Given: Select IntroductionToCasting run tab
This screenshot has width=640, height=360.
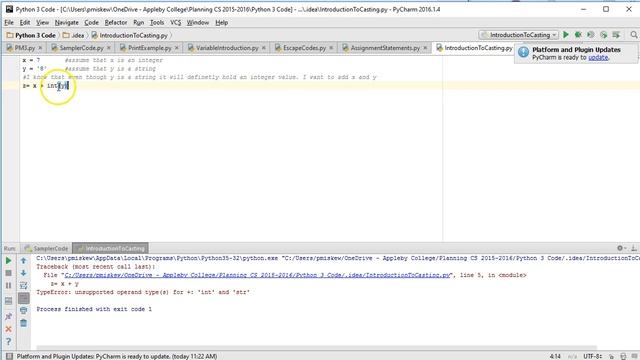Looking at the screenshot, I should click(x=111, y=248).
